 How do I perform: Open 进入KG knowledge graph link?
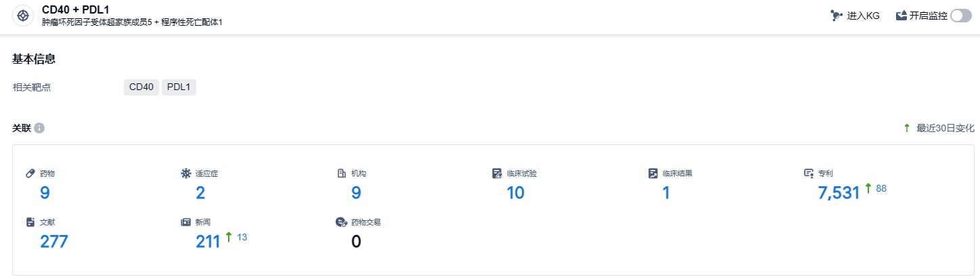[863, 16]
